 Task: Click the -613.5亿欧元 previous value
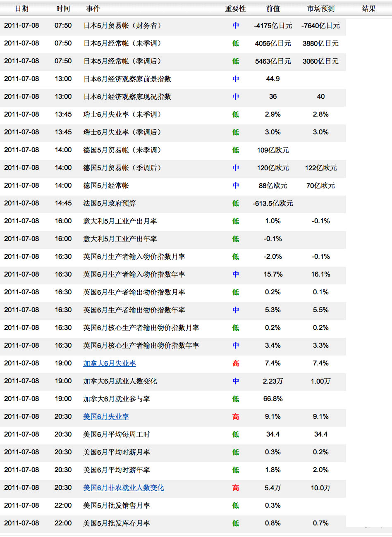(x=273, y=203)
